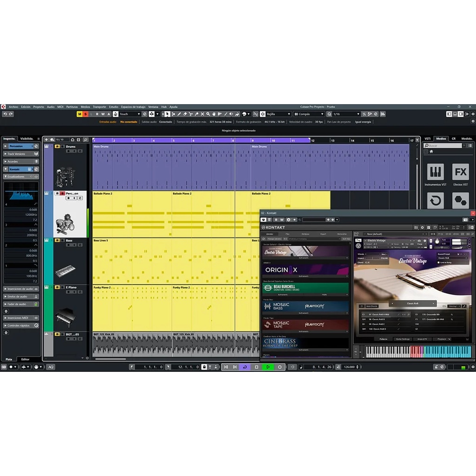Select the Zoom magnifier tool
This screenshot has height=476, width=476.
click(208, 114)
